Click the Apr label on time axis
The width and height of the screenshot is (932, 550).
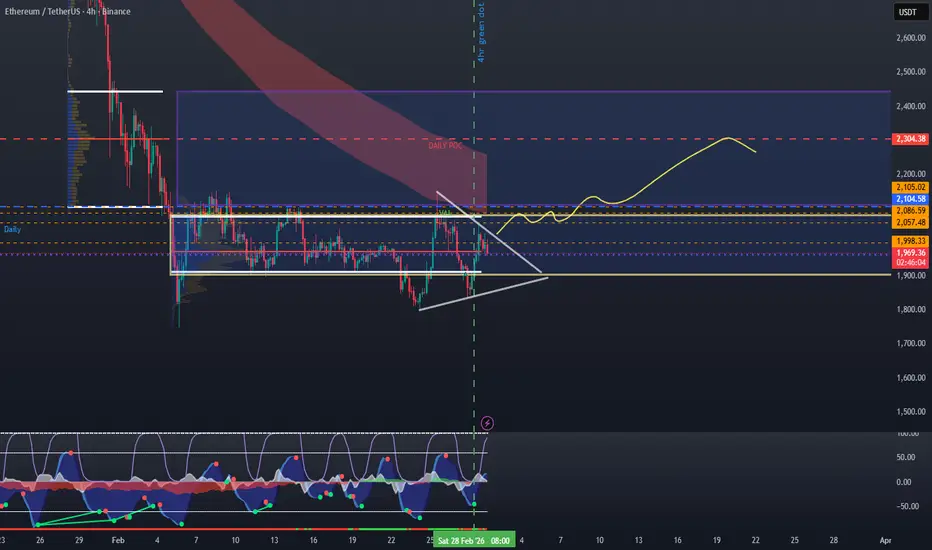point(885,540)
